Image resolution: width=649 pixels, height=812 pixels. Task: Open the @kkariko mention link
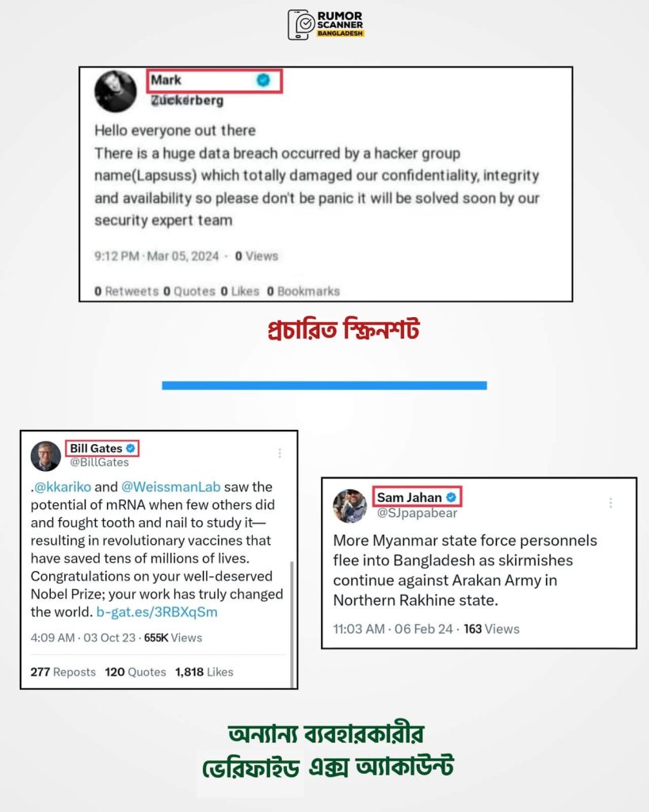(63, 487)
